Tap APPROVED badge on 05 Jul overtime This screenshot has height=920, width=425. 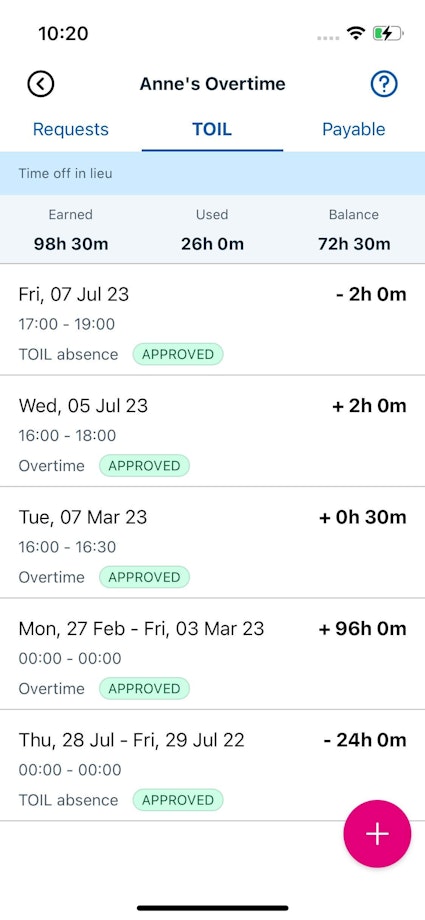(x=144, y=466)
